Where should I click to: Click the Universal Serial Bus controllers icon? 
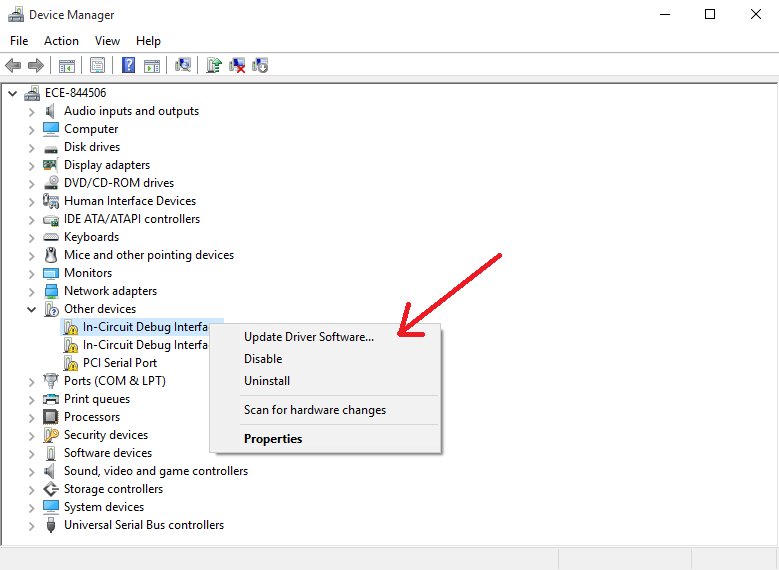pyautogui.click(x=51, y=525)
